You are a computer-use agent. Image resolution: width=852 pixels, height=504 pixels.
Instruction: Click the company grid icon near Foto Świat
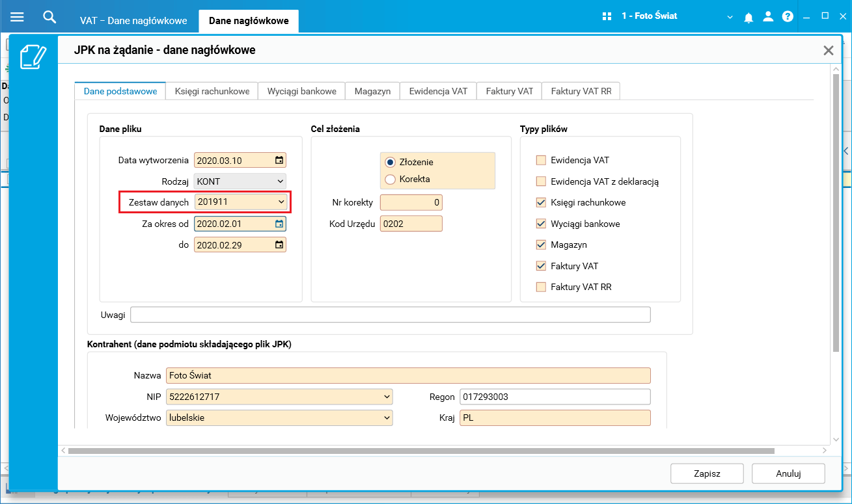coord(607,16)
